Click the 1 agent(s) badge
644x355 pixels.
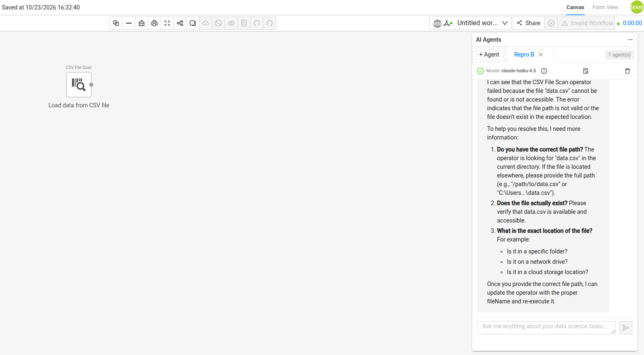click(620, 54)
